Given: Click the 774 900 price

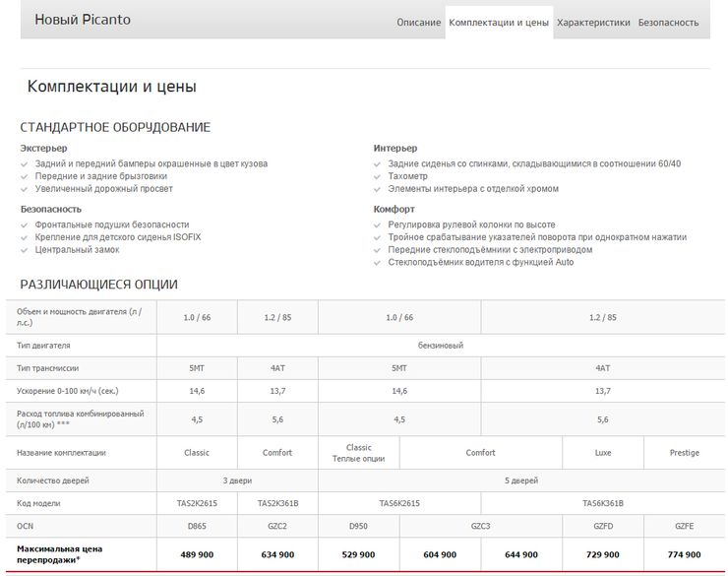Looking at the screenshot, I should tap(684, 555).
